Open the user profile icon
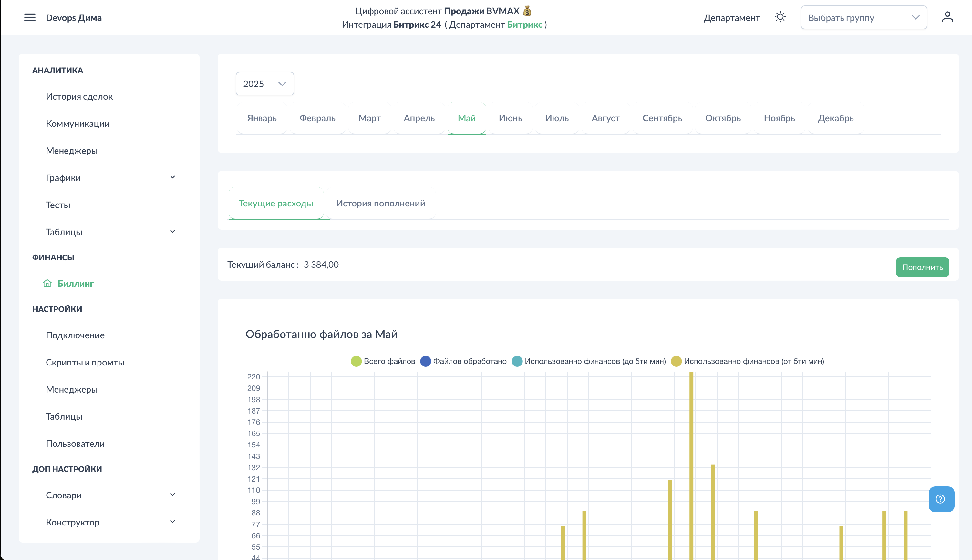Image resolution: width=972 pixels, height=560 pixels. coord(947,17)
